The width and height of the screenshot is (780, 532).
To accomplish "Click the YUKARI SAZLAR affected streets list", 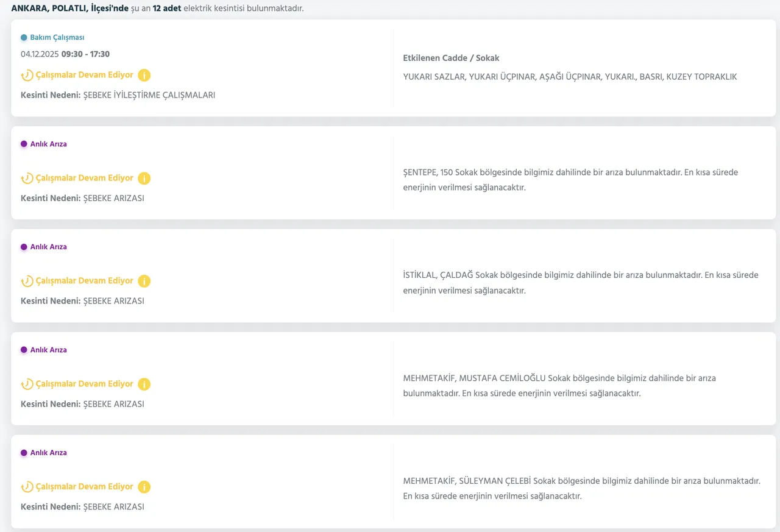I will point(570,77).
